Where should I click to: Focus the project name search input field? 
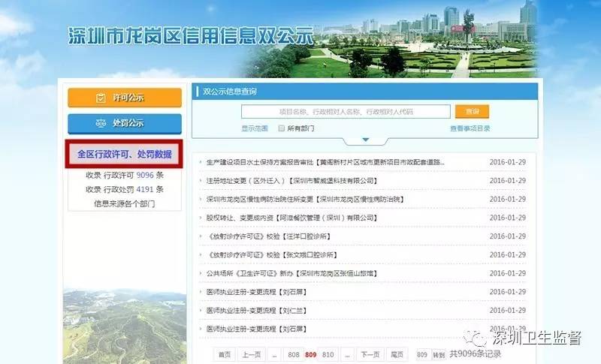[x=346, y=111]
